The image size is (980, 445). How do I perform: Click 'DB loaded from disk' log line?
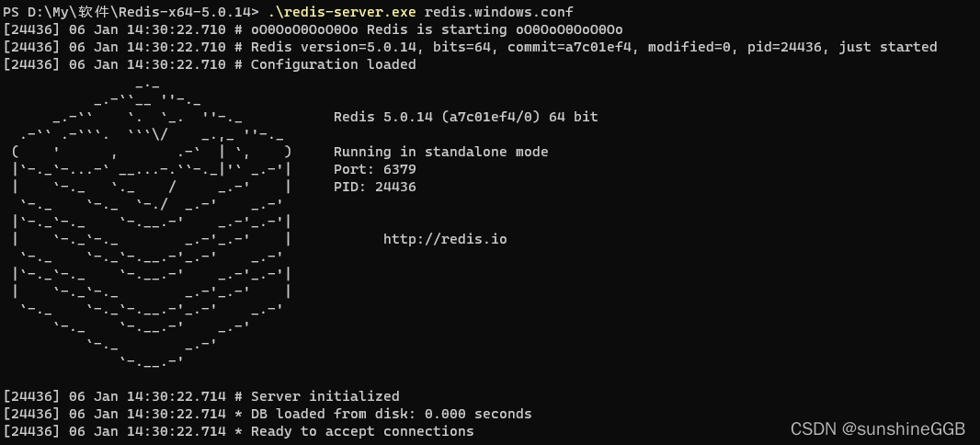click(268, 413)
